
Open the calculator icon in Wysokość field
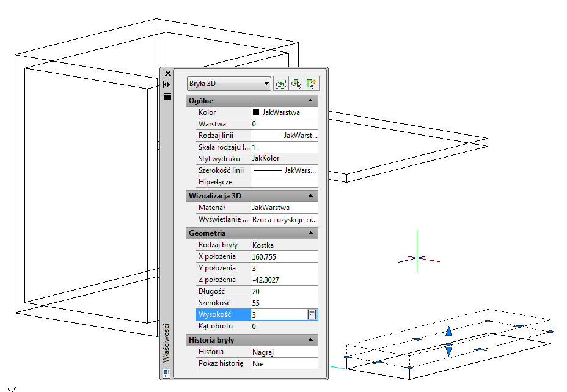click(x=312, y=314)
